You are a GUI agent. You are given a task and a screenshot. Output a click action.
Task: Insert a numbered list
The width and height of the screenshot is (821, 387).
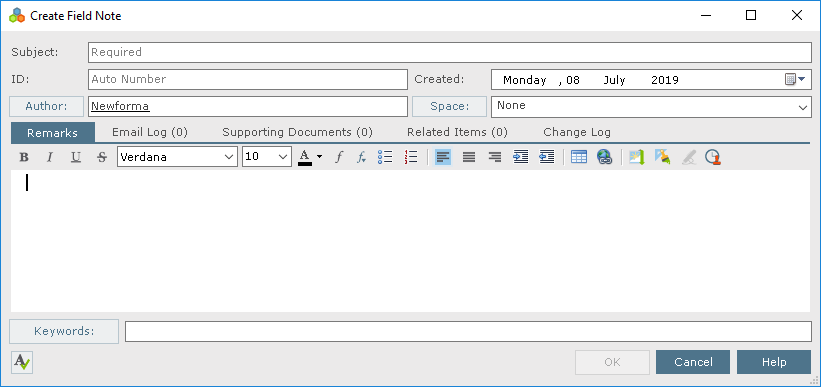[412, 157]
